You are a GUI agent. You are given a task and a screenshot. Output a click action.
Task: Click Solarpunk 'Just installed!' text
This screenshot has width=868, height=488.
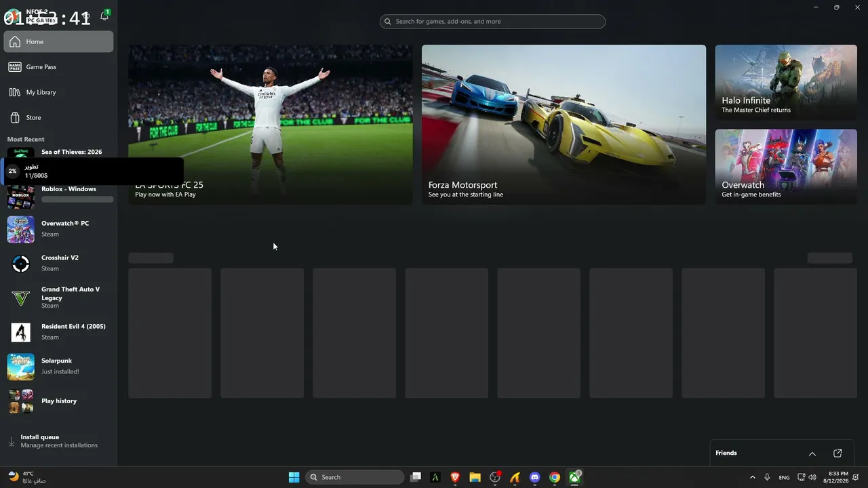[x=60, y=371]
